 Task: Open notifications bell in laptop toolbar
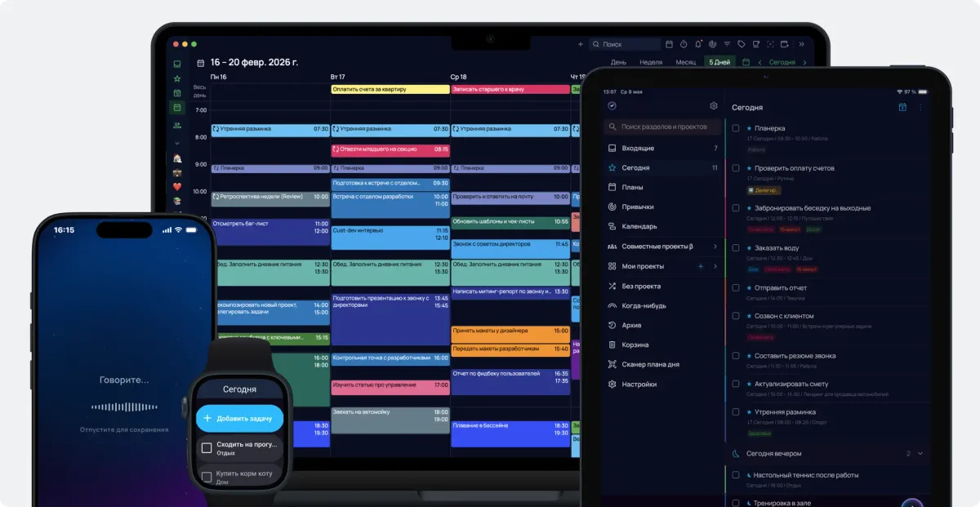698,44
